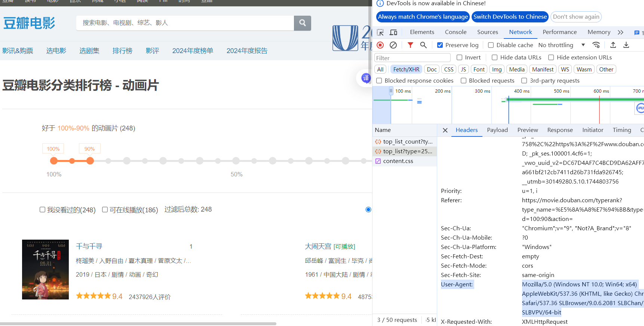Click Switch DevTools to Chinese button
This screenshot has height=326, width=644.
[510, 17]
